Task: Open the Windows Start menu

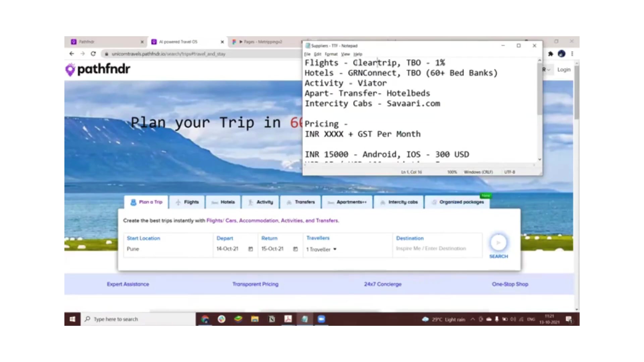Action: 72,319
